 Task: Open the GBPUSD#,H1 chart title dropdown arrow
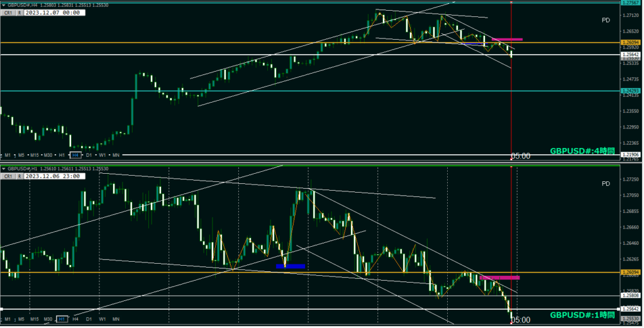tap(4, 169)
